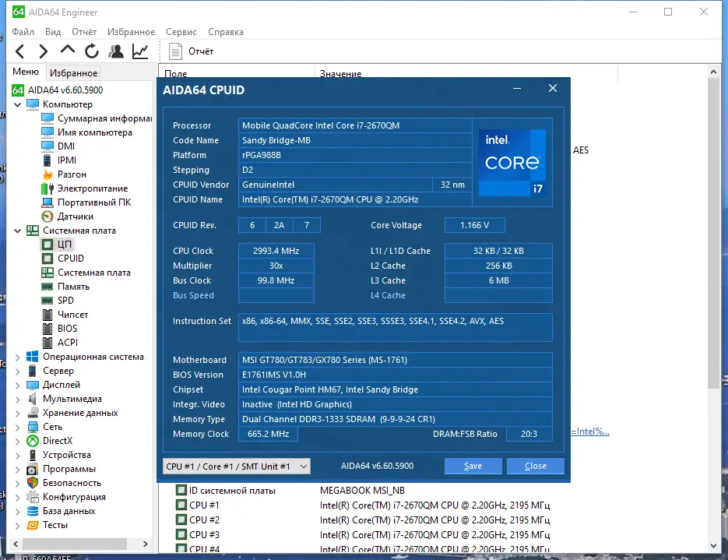
Task: Open the CPUID item in tree
Action: click(70, 259)
